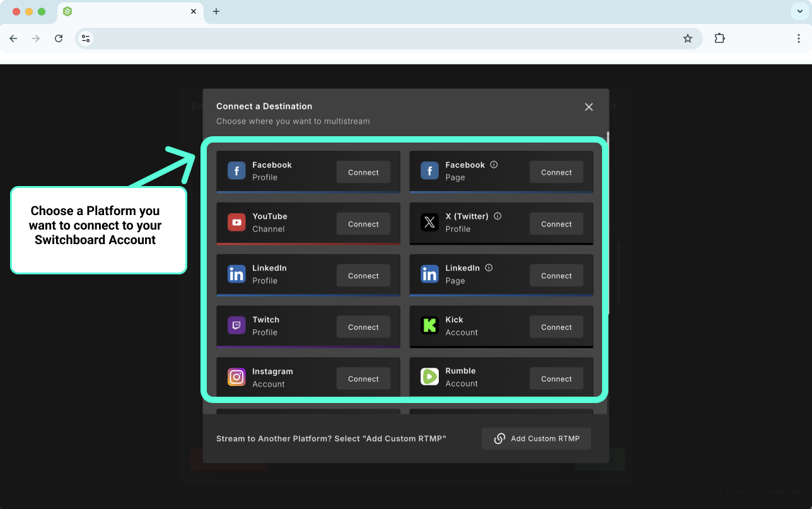Viewport: 812px width, 509px height.
Task: Open info icon beside LinkedIn Page
Action: point(489,267)
